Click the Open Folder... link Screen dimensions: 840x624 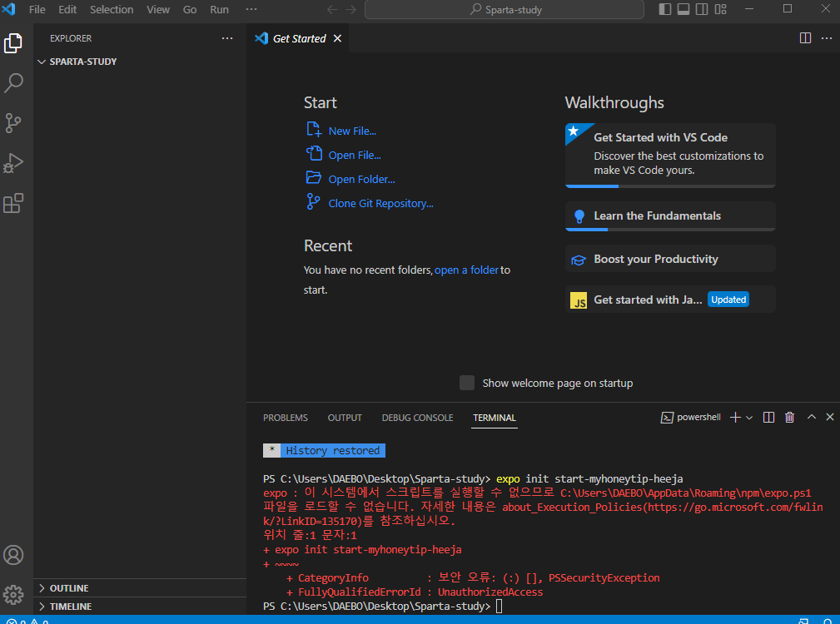point(361,179)
